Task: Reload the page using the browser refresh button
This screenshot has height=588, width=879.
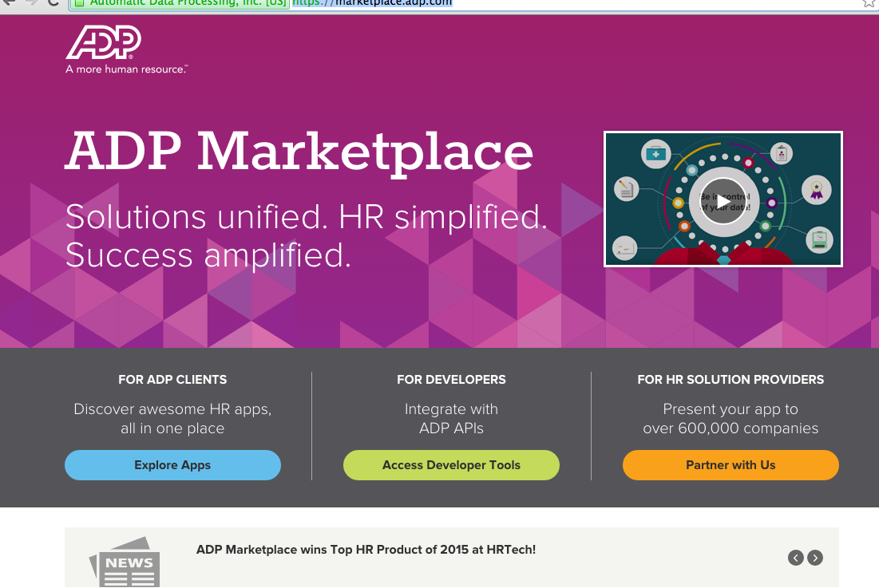Action: tap(53, 2)
